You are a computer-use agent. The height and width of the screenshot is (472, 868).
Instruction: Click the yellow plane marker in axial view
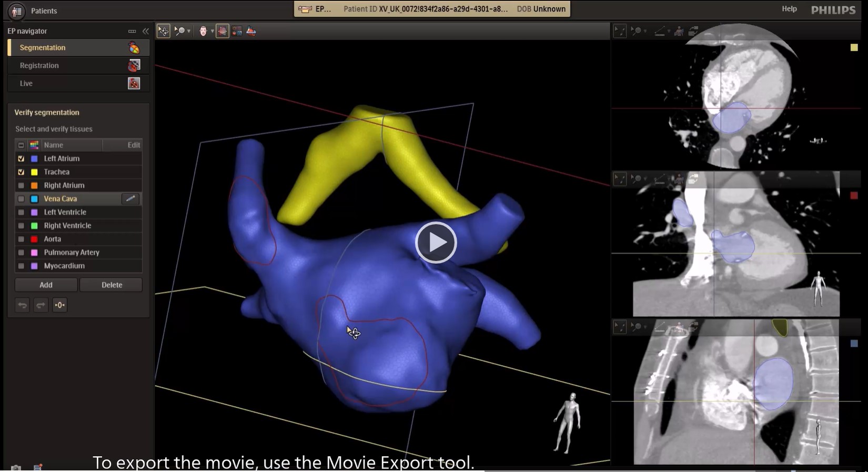tap(854, 48)
